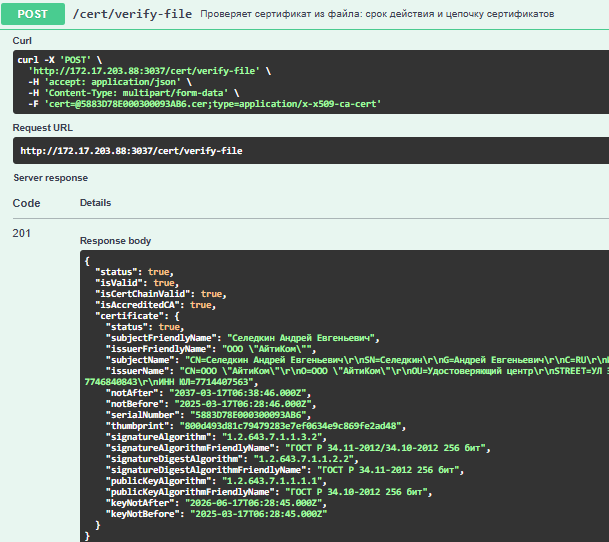609x542 pixels.
Task: Click the -F cert file parameter line
Action: (205, 104)
